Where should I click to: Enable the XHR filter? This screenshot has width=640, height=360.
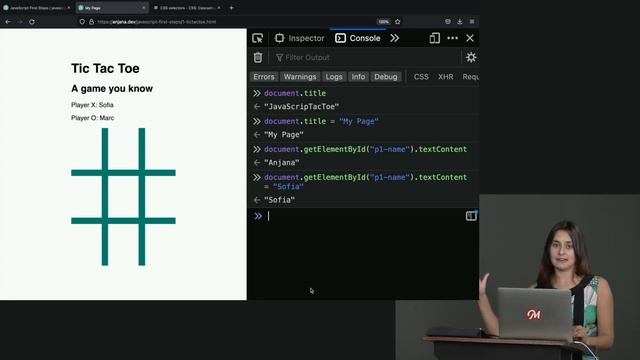click(445, 77)
